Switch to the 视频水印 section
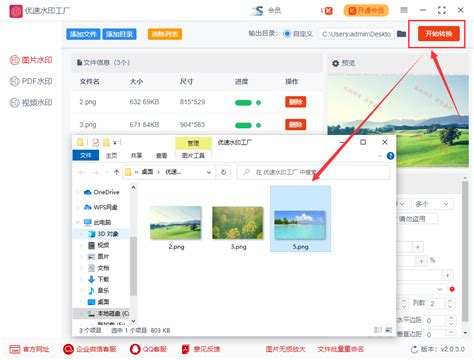474x360 pixels. pyautogui.click(x=31, y=103)
